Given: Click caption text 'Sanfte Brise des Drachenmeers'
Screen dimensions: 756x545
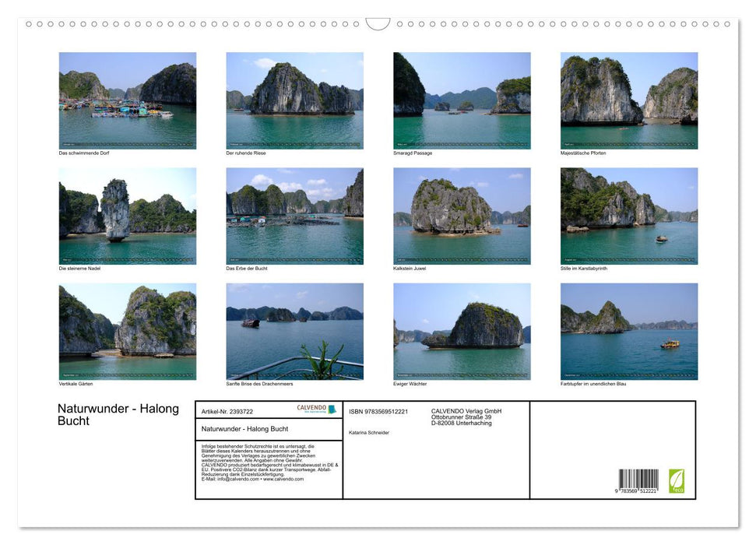Looking at the screenshot, I should [x=259, y=384].
